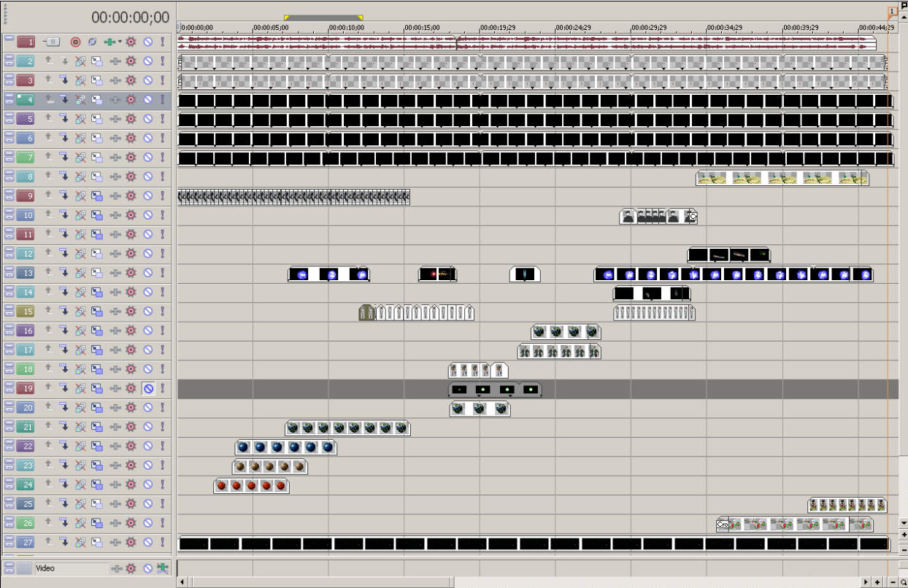Mute video track 23
908x588 pixels.
tap(147, 465)
